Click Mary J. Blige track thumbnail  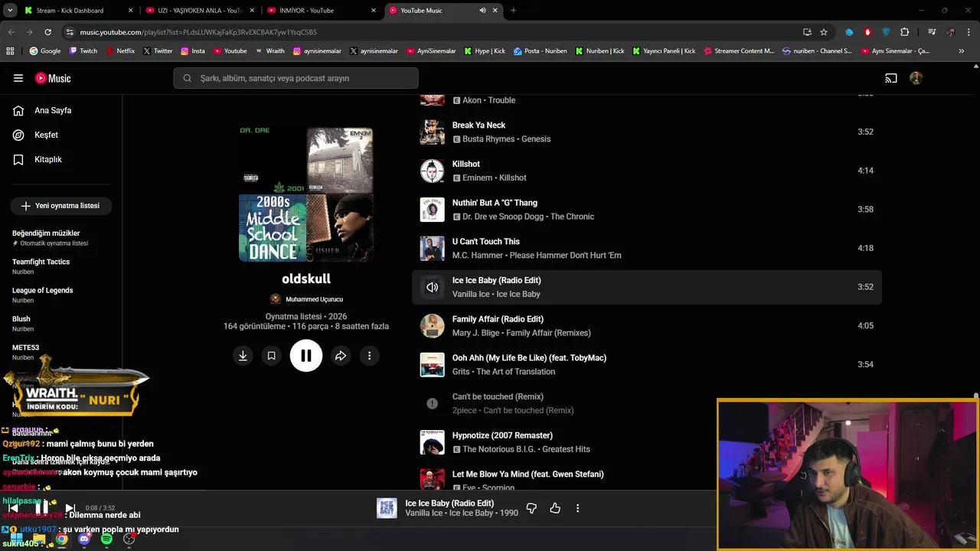(x=433, y=326)
